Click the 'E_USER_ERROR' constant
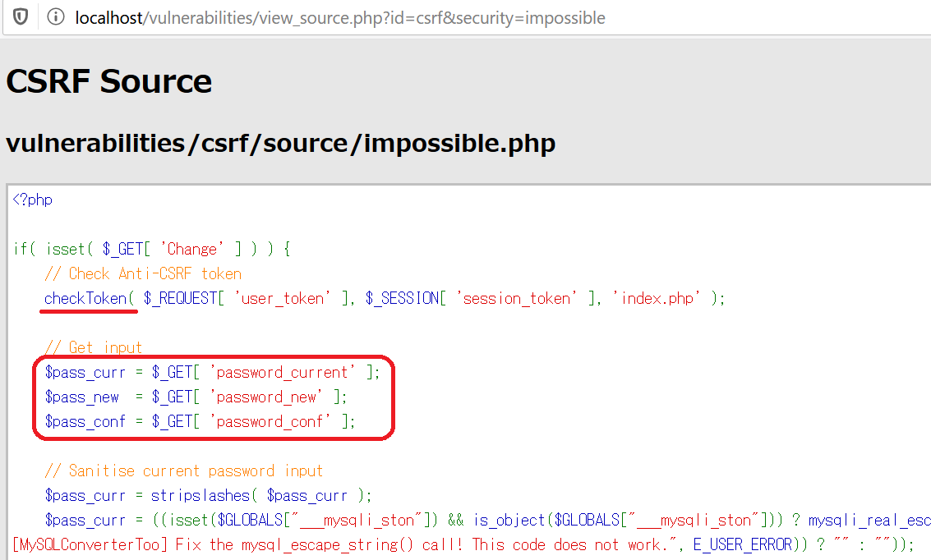Viewport: 931px width, 560px height. [x=742, y=544]
